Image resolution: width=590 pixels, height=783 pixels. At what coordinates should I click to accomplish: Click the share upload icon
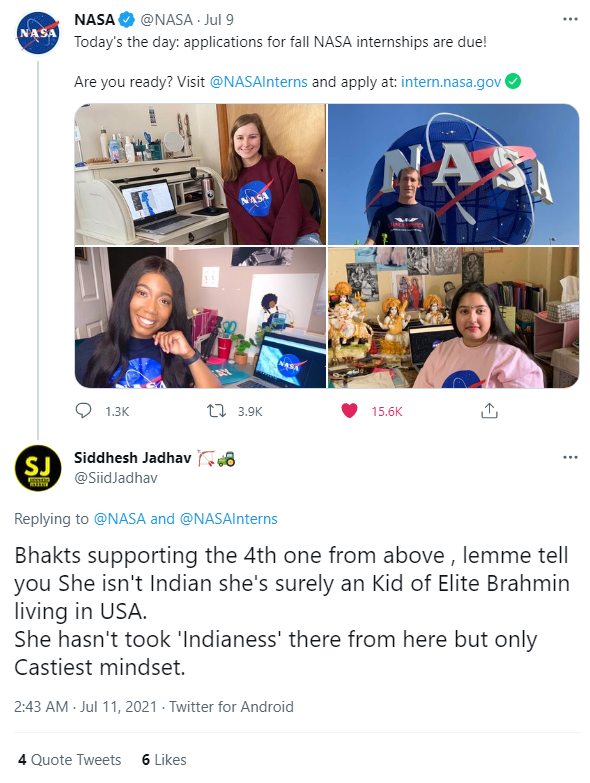pos(489,410)
